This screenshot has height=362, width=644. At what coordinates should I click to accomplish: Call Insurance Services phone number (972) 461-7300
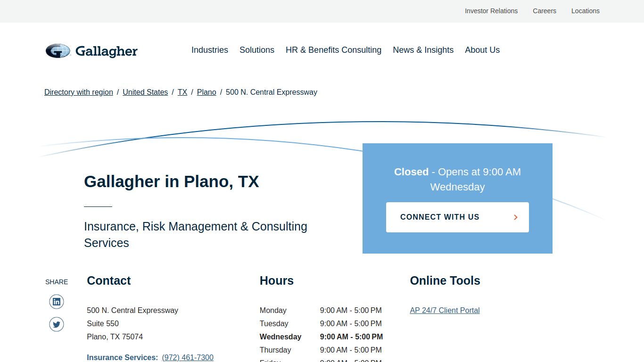pyautogui.click(x=188, y=358)
